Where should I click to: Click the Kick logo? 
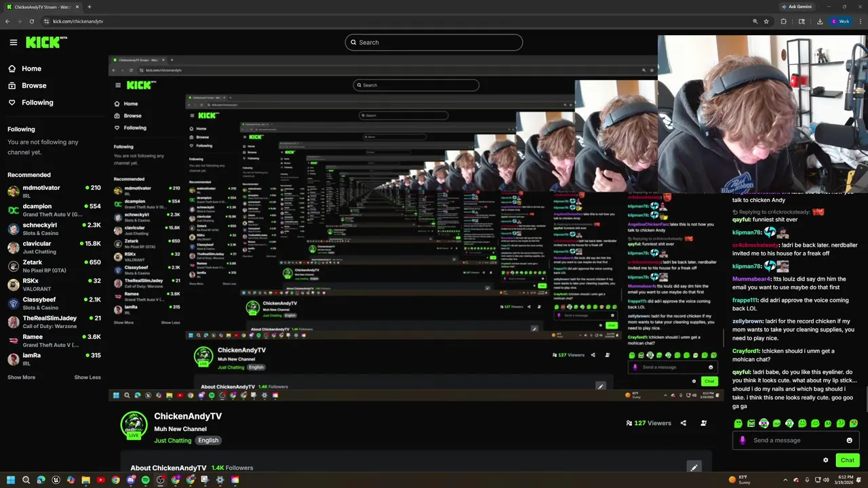pyautogui.click(x=46, y=42)
